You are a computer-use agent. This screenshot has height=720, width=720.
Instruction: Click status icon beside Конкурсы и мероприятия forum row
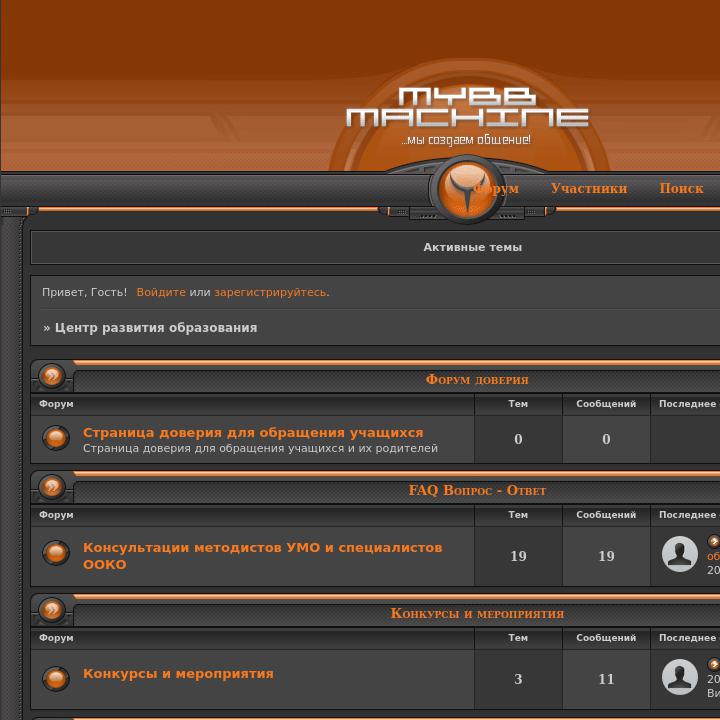[56, 679]
